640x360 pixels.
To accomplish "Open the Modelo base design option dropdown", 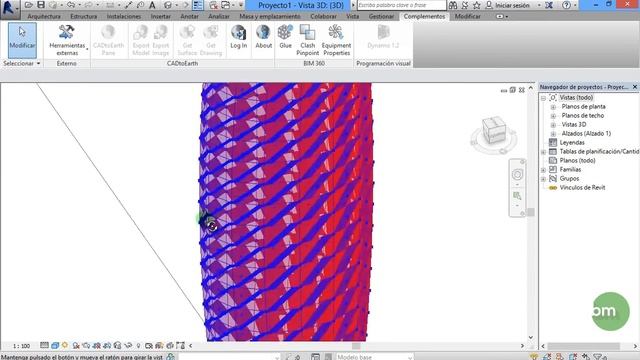I will [374, 357].
